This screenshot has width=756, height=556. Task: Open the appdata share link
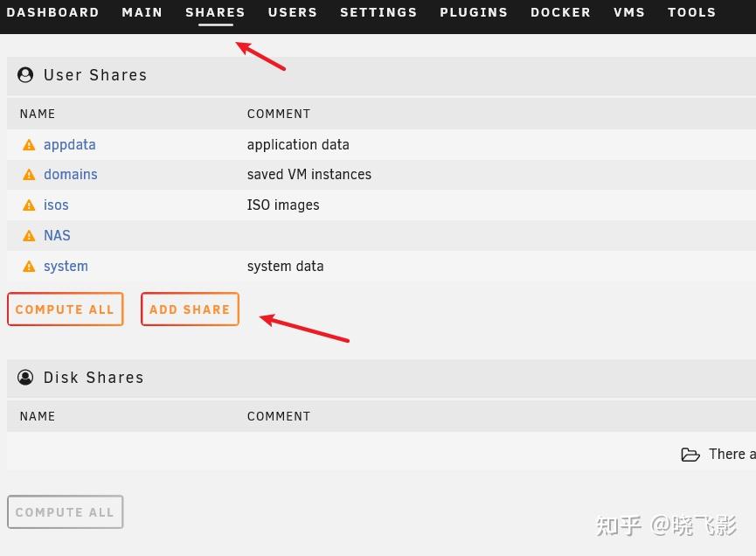(x=69, y=144)
